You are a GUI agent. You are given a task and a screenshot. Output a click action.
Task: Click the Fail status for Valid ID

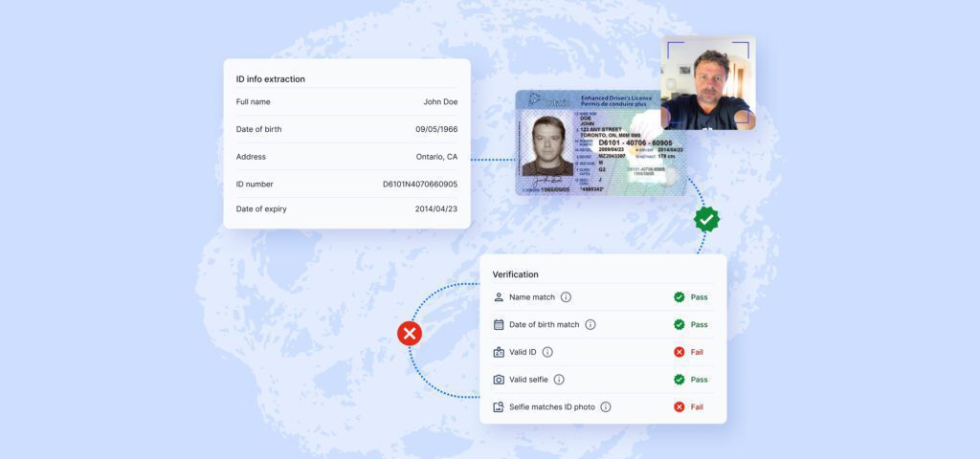pyautogui.click(x=697, y=352)
